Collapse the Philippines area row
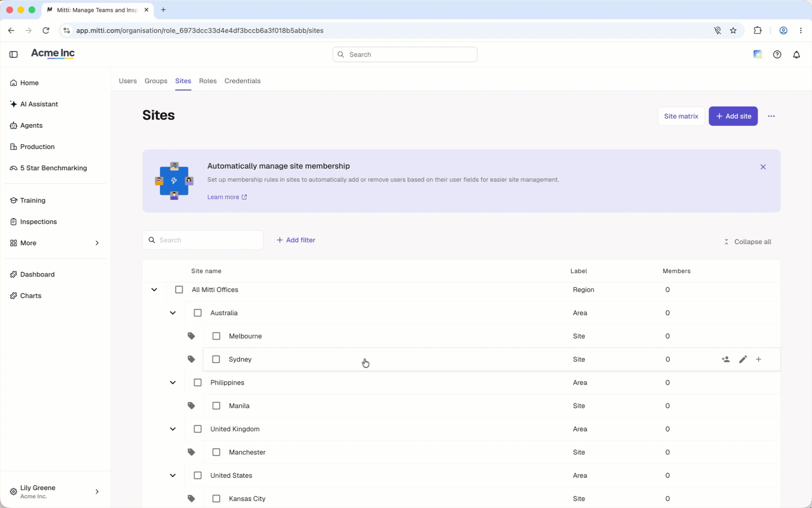This screenshot has width=812, height=508. click(x=173, y=383)
